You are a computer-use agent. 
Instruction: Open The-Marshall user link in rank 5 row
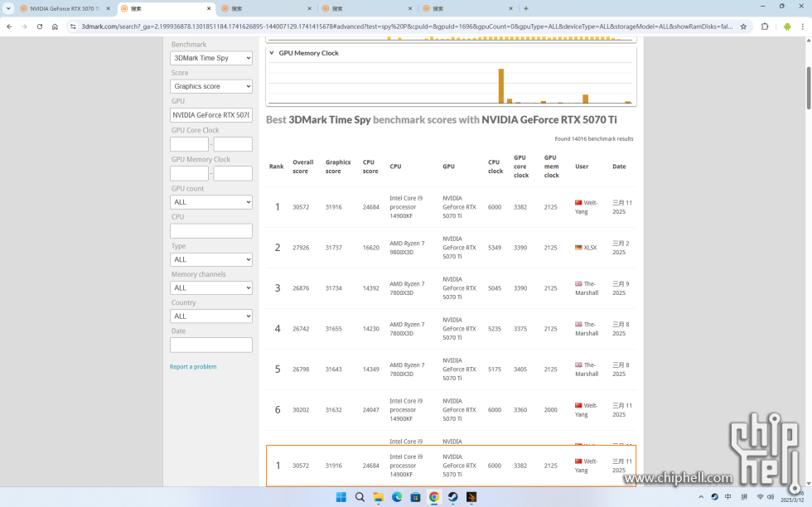pyautogui.click(x=587, y=369)
